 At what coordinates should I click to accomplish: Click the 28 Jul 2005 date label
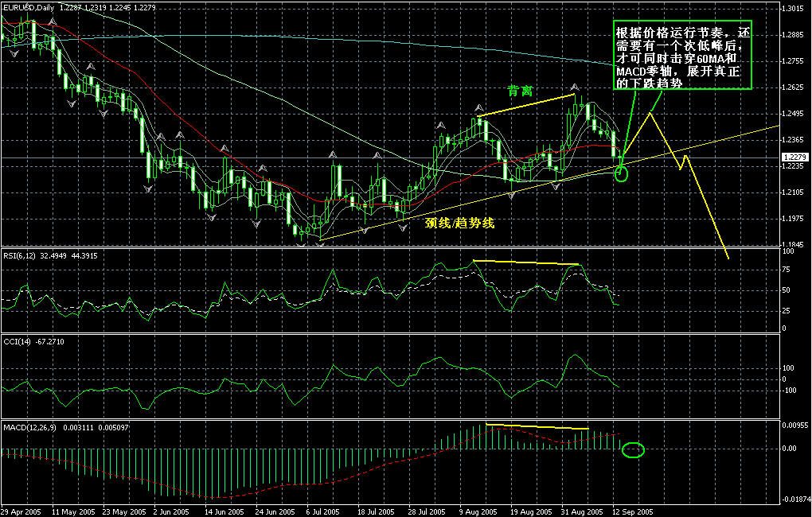point(427,511)
